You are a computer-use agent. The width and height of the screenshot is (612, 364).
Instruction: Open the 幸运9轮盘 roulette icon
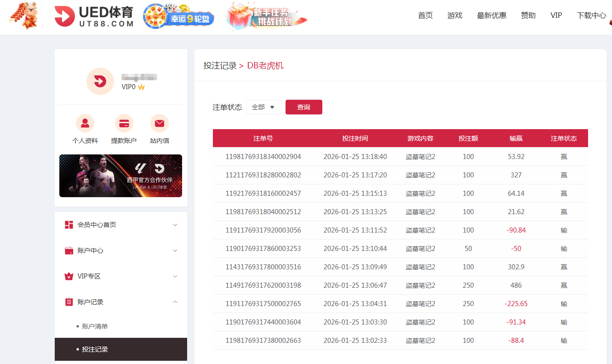(x=155, y=15)
